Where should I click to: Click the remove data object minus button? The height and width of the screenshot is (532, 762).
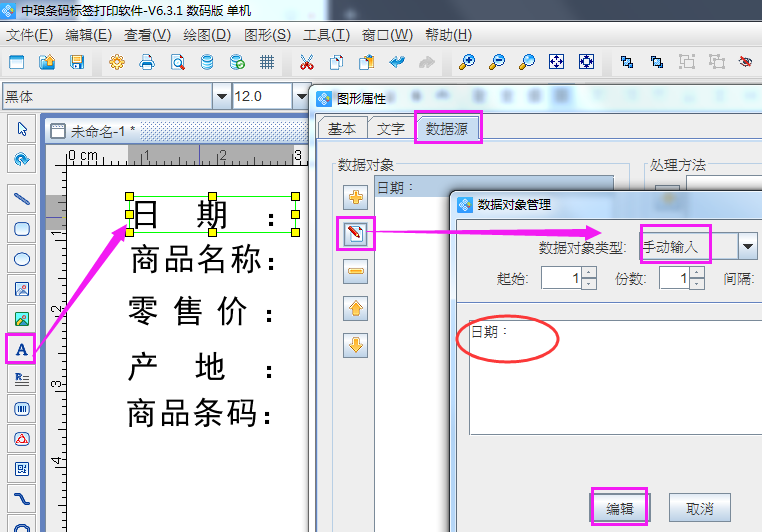(355, 271)
